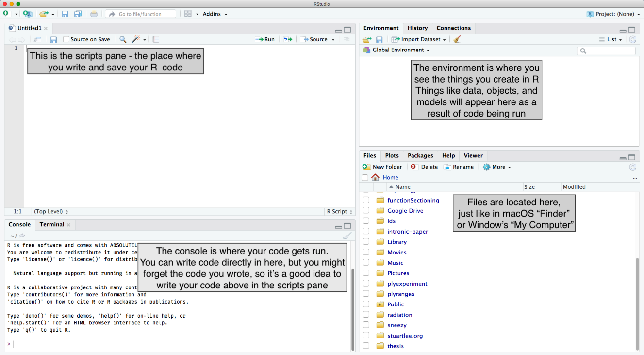This screenshot has height=355, width=644.
Task: Open the Global Environment dropdown
Action: (x=396, y=50)
